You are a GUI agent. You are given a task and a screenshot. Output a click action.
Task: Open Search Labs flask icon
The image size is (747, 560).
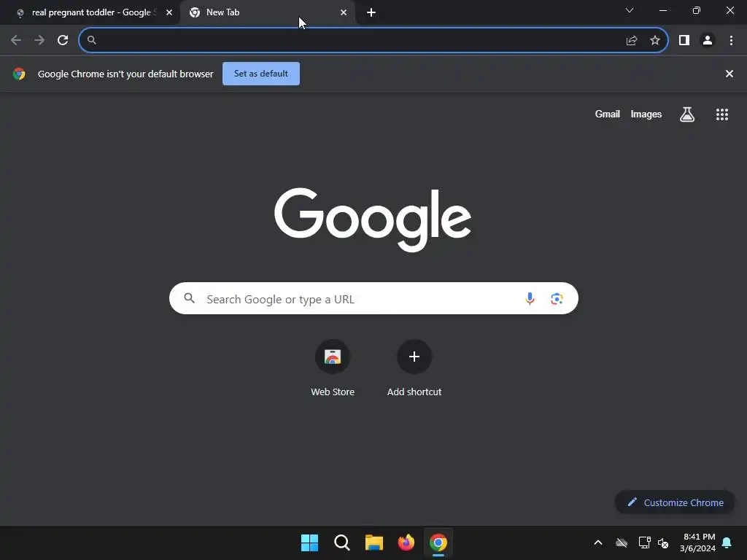(x=687, y=114)
